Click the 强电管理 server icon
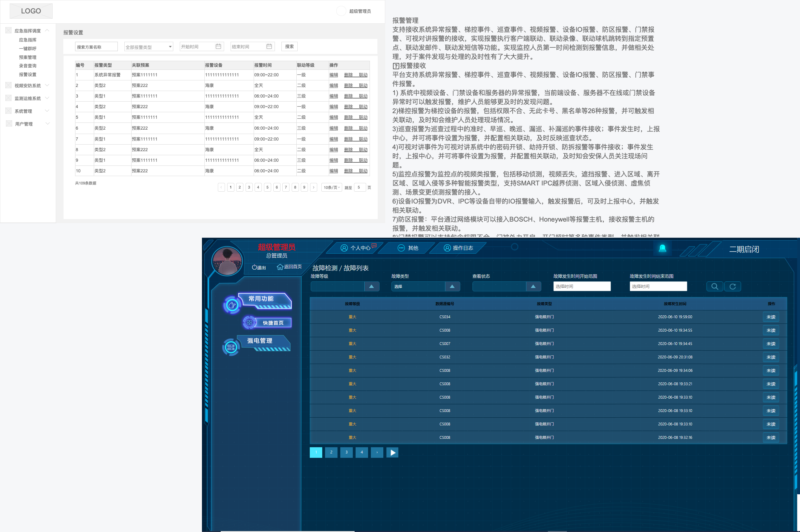Viewport: 800px width, 532px height. coord(231,347)
